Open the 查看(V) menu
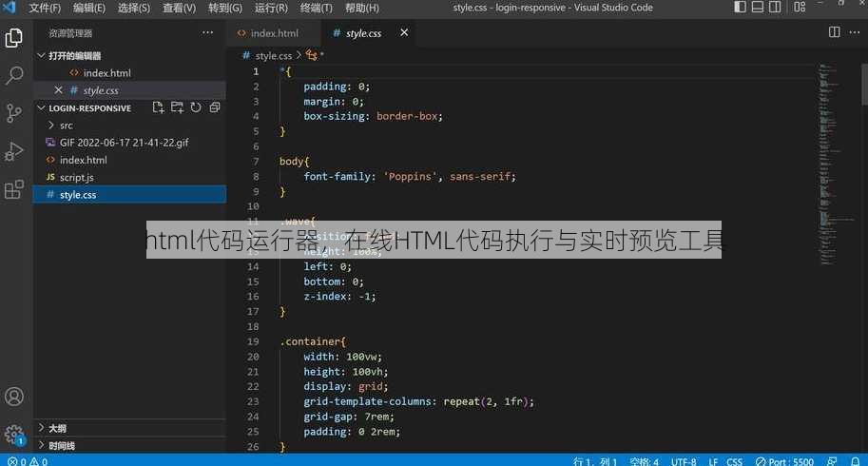 pos(179,8)
